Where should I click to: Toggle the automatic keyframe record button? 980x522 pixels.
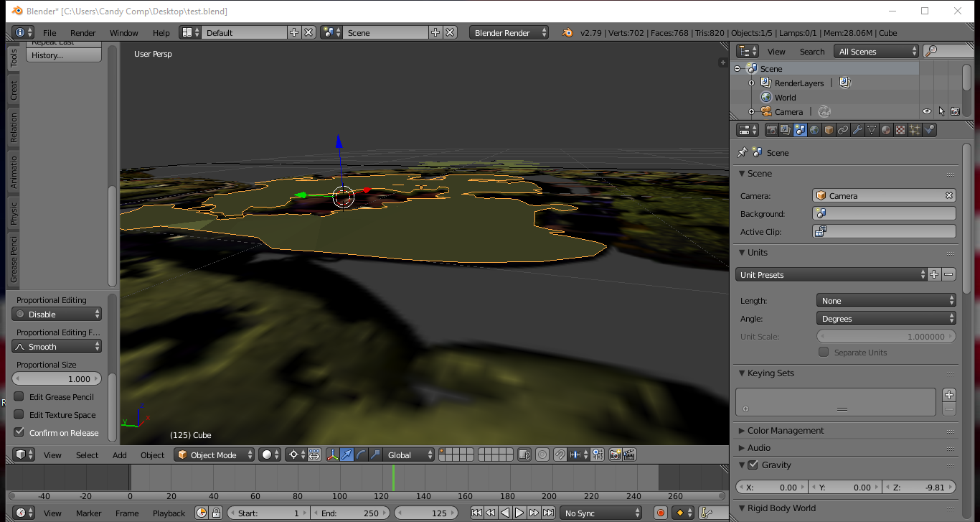(x=660, y=513)
